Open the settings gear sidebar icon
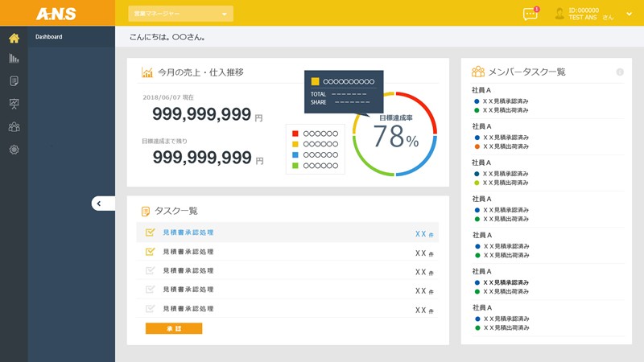Image resolution: width=644 pixels, height=362 pixels. point(14,150)
